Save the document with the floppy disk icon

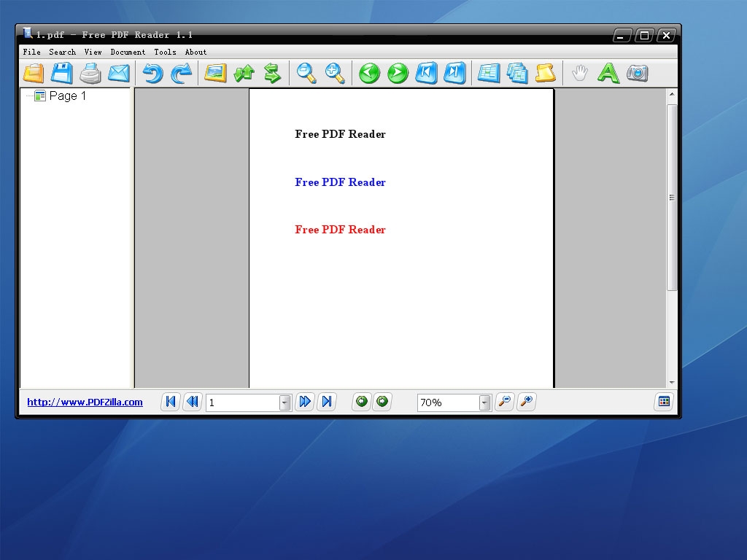click(x=62, y=73)
